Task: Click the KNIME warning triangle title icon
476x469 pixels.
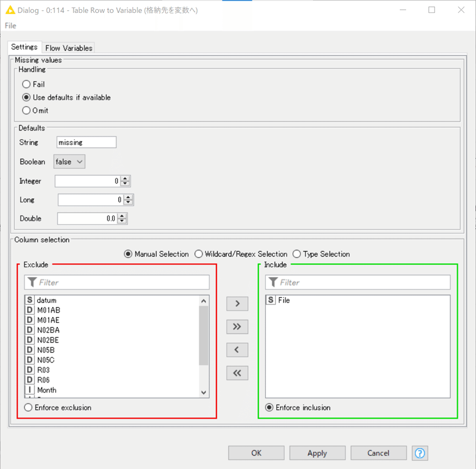Action: tap(10, 10)
